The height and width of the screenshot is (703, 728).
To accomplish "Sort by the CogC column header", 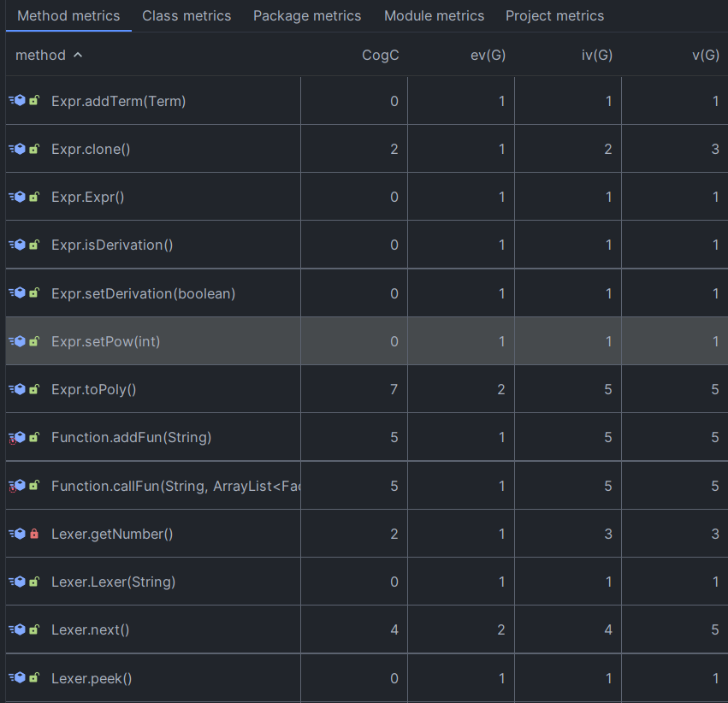I will point(380,56).
